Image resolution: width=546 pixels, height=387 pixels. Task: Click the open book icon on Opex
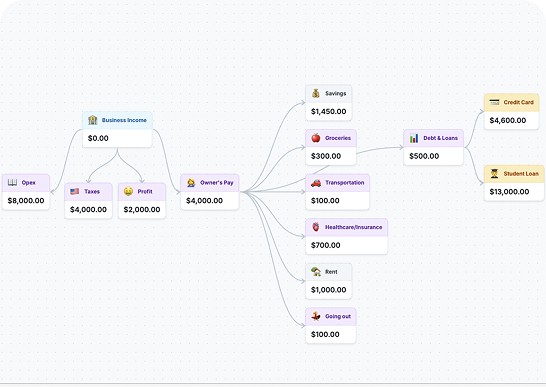coord(13,183)
